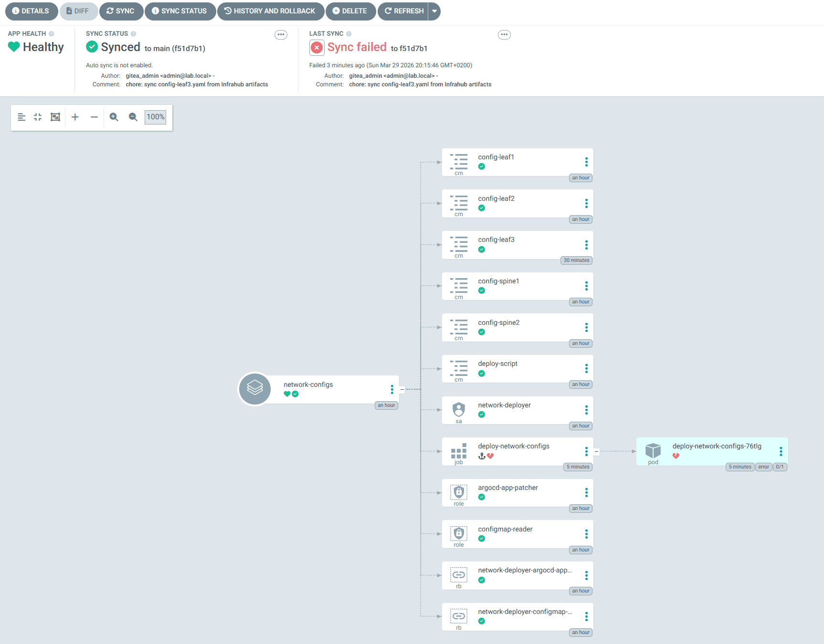Click the plus icon to increase zoom
This screenshot has height=644, width=824.
(75, 117)
